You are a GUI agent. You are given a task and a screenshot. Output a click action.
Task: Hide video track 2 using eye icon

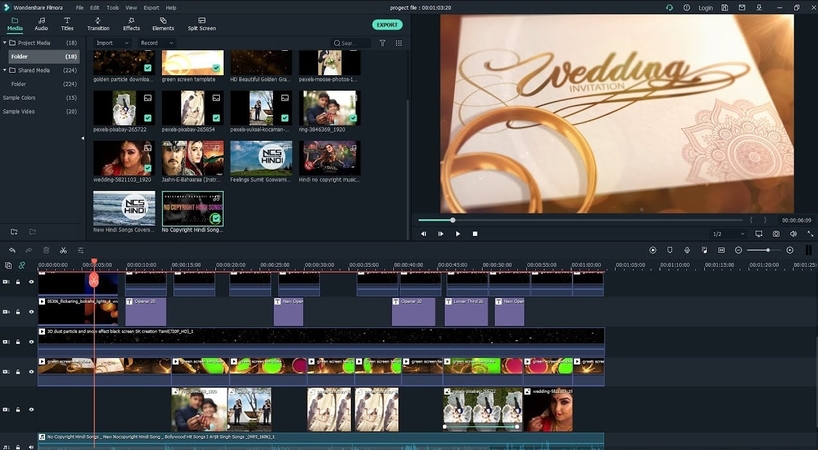(x=31, y=372)
